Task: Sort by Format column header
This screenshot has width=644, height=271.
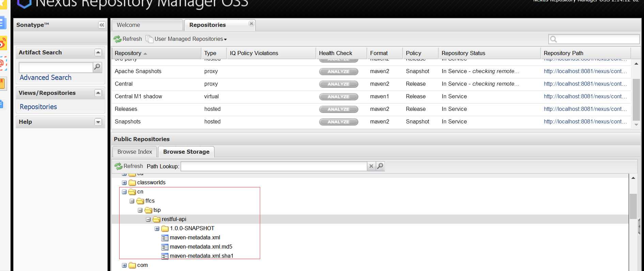Action: 385,53
